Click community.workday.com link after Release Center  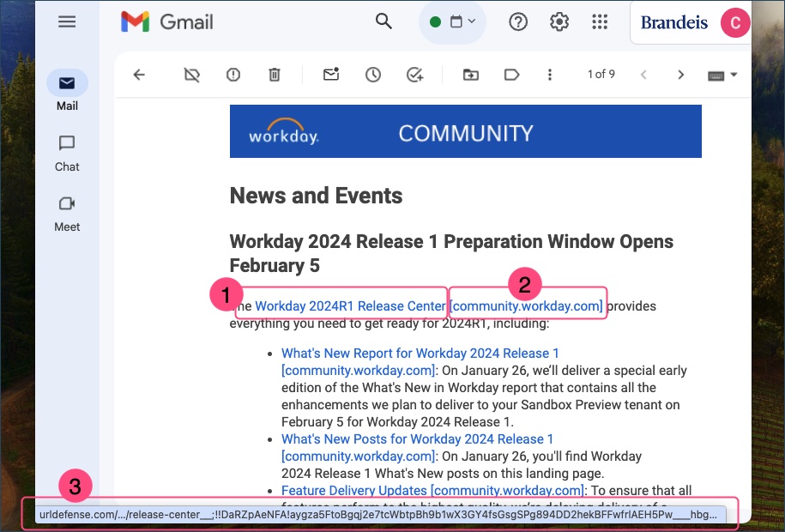pyautogui.click(x=526, y=305)
